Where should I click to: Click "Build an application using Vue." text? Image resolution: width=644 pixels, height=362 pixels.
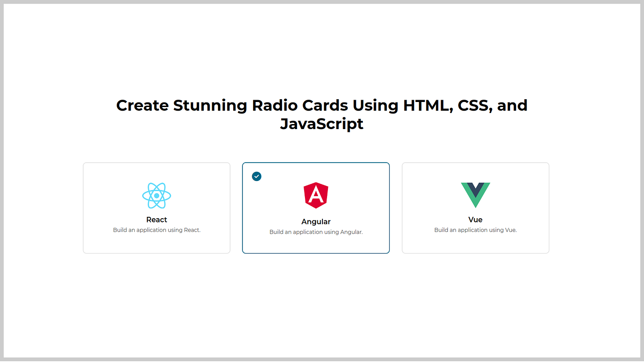click(476, 230)
